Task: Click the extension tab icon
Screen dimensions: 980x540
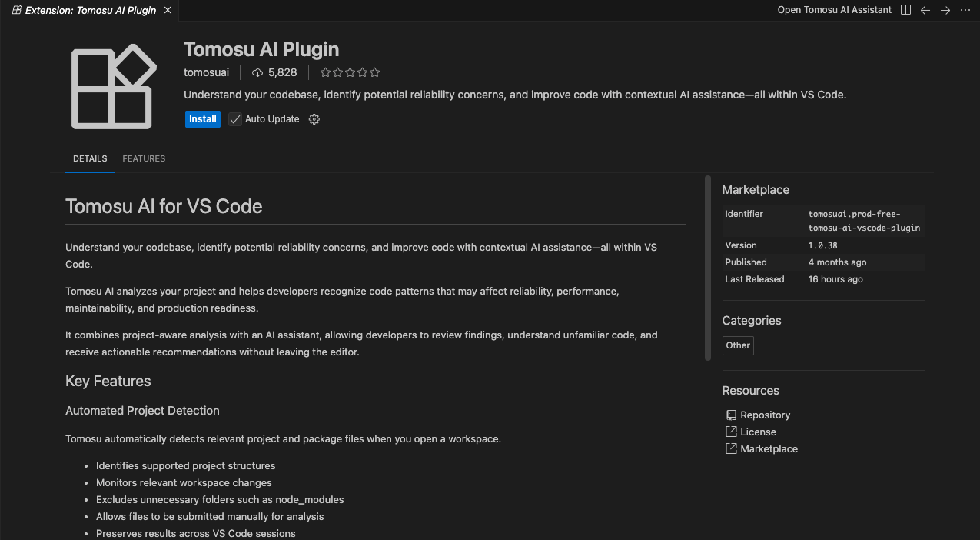Action: (x=16, y=10)
